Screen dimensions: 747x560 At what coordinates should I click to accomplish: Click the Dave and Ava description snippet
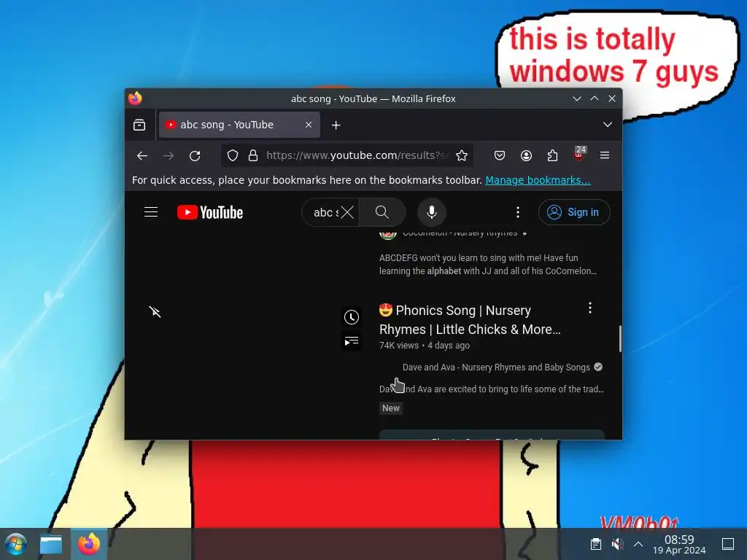click(x=492, y=389)
